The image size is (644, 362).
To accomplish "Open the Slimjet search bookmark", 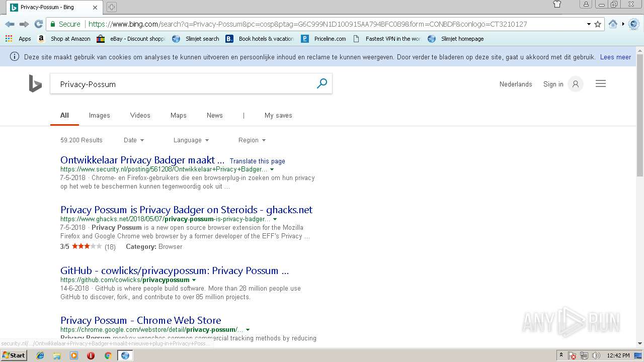I will pyautogui.click(x=195, y=39).
